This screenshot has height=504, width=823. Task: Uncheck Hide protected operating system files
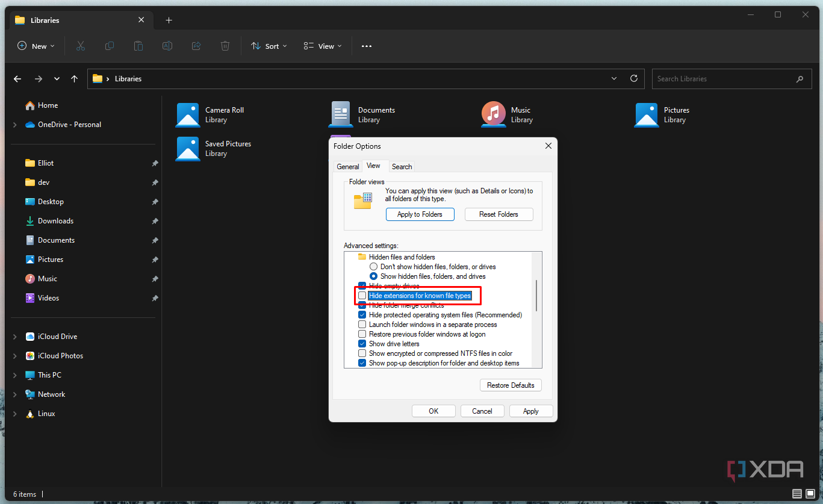coord(362,315)
